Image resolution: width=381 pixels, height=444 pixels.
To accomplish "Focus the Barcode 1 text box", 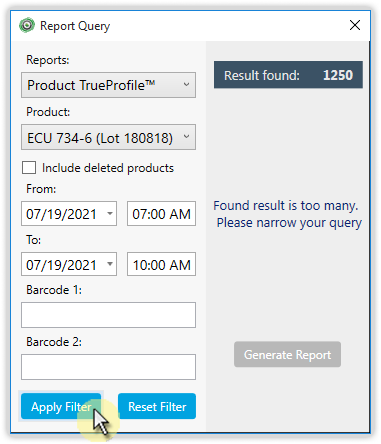I will point(108,315).
